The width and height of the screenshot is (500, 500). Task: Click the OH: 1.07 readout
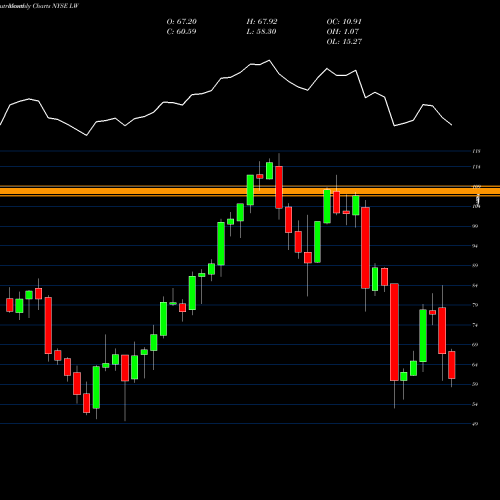tap(343, 32)
